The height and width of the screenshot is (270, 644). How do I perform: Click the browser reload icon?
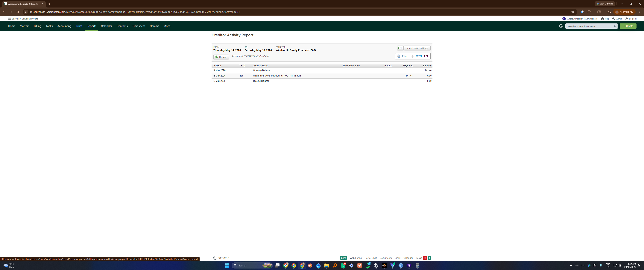[18, 12]
